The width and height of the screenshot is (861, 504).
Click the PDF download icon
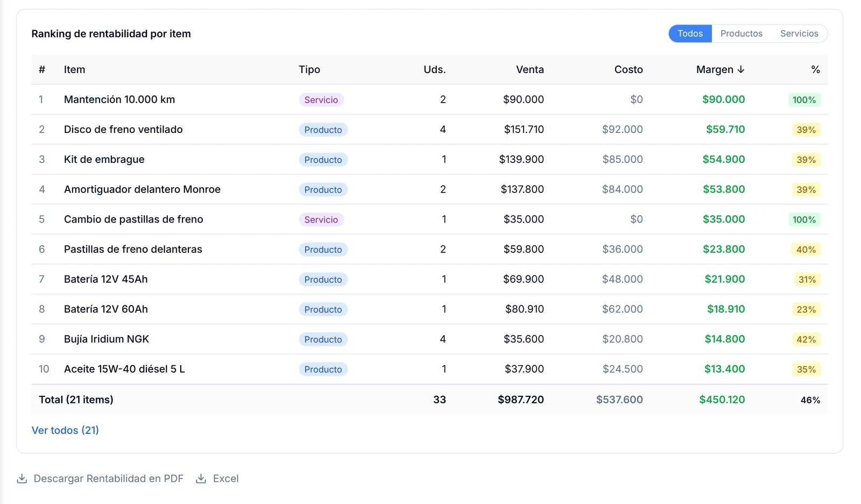(22, 479)
